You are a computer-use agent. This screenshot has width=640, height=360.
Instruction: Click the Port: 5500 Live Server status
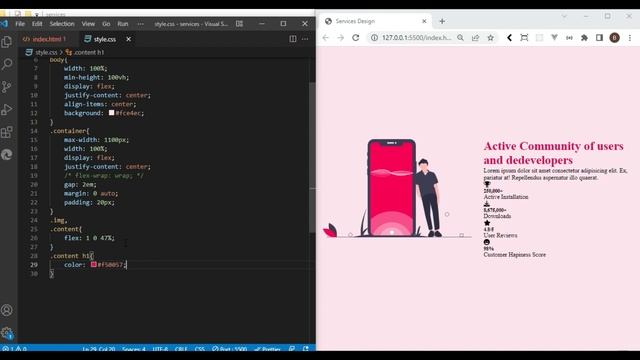coord(229,349)
